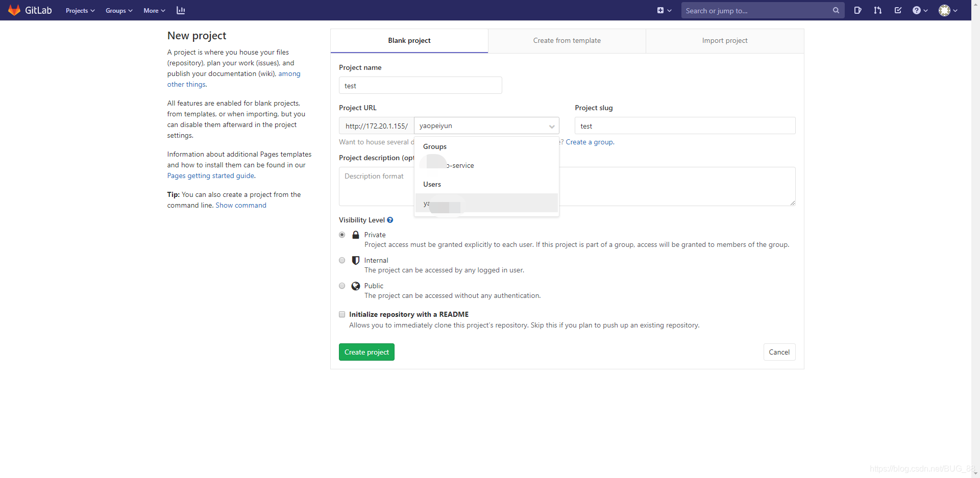
Task: Choose the -service group in dropdown
Action: click(x=486, y=165)
